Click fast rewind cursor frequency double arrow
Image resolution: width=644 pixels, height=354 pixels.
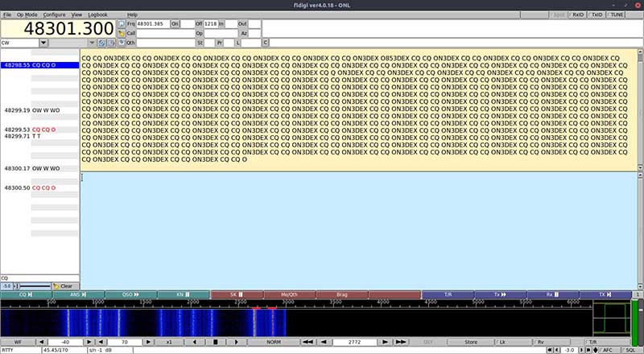click(x=308, y=342)
